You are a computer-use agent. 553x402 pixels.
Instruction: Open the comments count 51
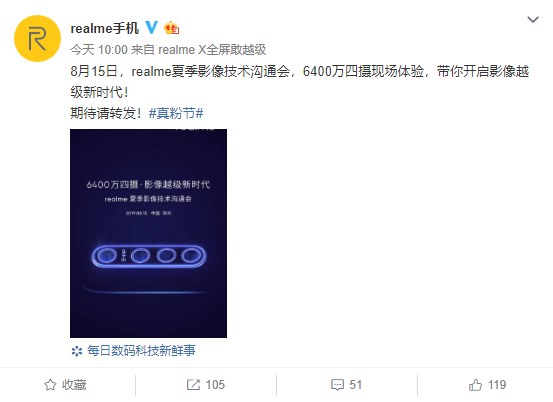click(356, 385)
